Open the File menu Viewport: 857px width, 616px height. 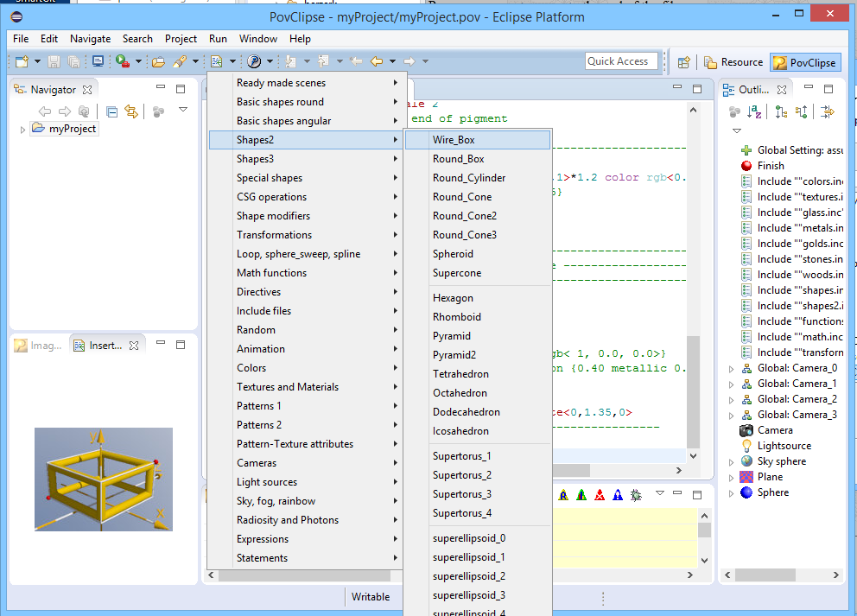pos(21,39)
